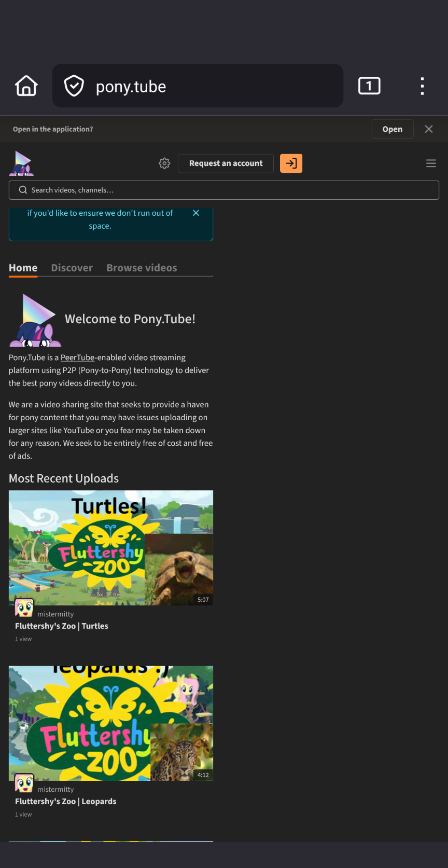
Task: Open the browser three-dot menu
Action: point(422,86)
